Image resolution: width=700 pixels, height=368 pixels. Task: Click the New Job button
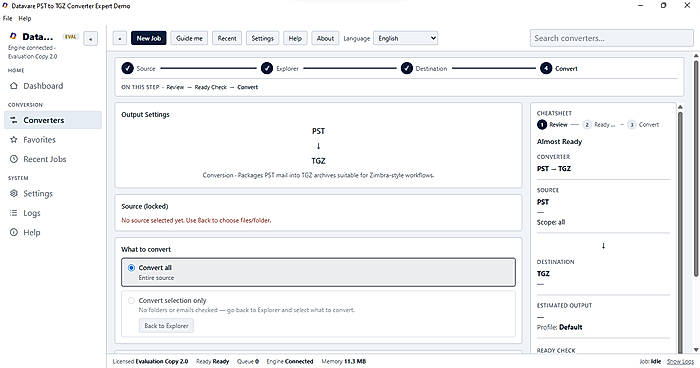point(149,38)
